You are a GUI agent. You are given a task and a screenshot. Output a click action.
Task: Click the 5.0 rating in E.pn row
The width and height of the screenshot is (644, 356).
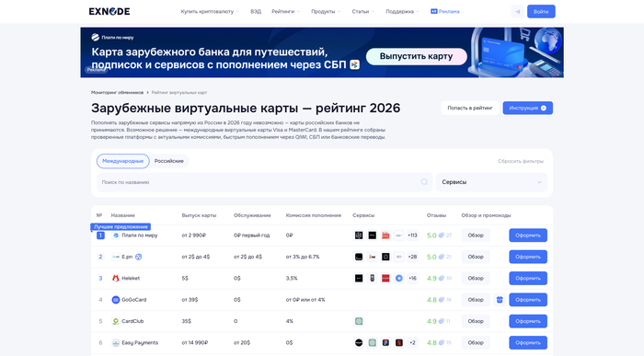click(x=431, y=257)
